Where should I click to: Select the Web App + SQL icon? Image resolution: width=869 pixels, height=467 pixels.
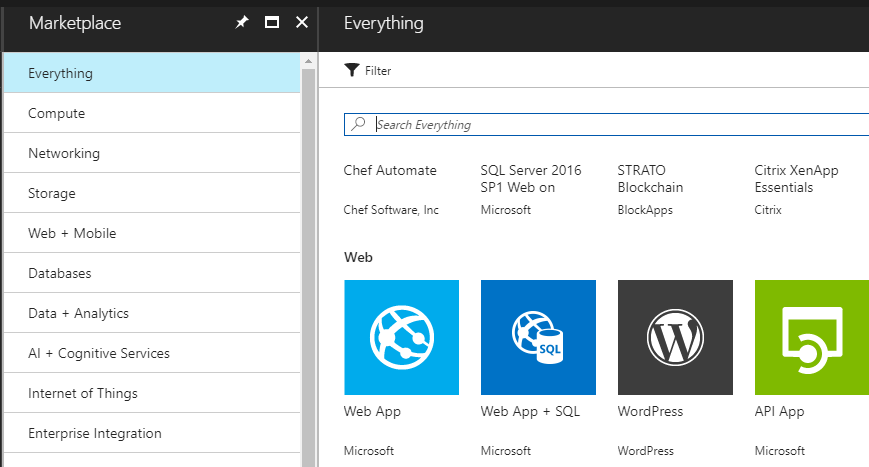point(538,337)
